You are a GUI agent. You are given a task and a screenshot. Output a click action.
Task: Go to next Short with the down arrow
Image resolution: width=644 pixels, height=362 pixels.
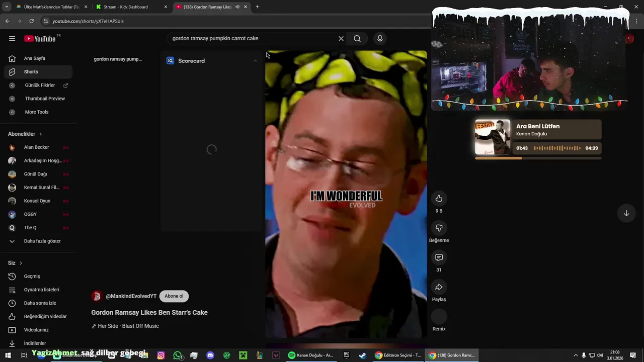coord(626,213)
